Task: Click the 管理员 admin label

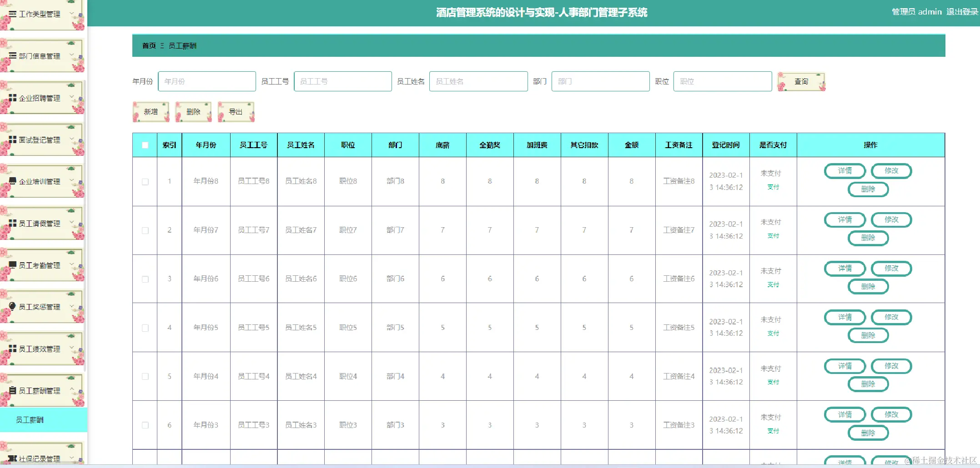Action: pos(917,12)
